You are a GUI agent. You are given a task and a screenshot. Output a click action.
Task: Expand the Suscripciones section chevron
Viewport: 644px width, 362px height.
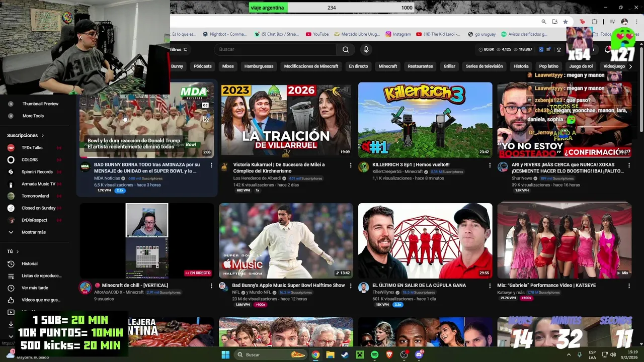pos(43,135)
